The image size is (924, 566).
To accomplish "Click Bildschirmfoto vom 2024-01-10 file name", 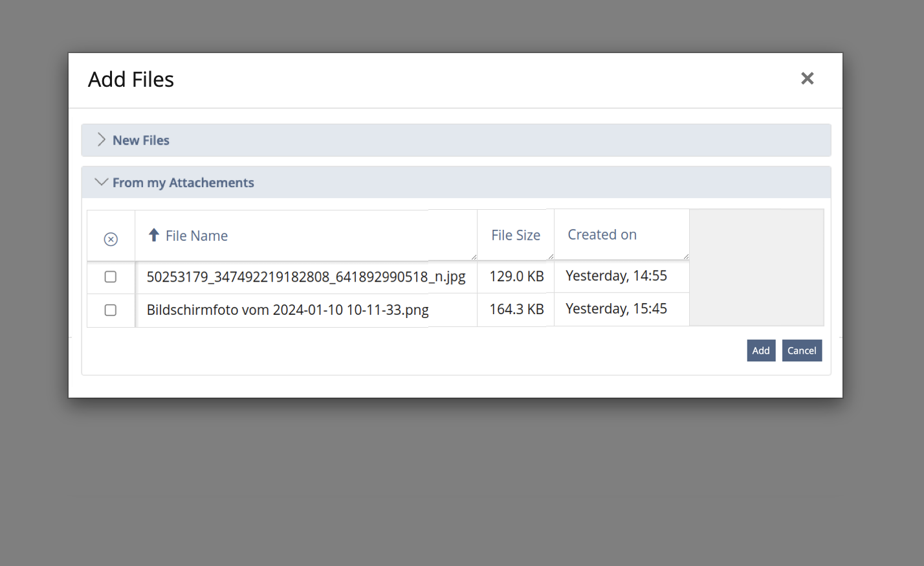I will (x=287, y=310).
